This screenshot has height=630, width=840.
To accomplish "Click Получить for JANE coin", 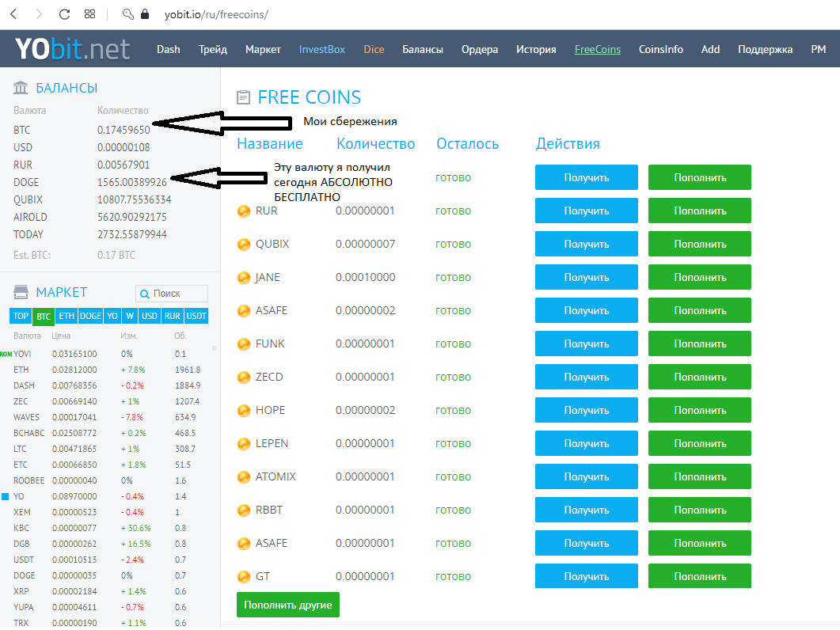I will pos(586,277).
